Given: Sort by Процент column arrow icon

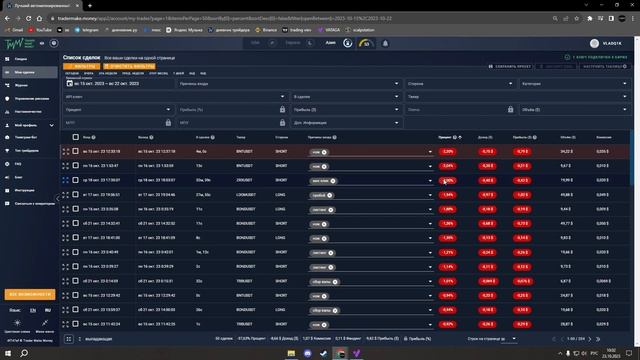Looking at the screenshot, I should pyautogui.click(x=460, y=138).
